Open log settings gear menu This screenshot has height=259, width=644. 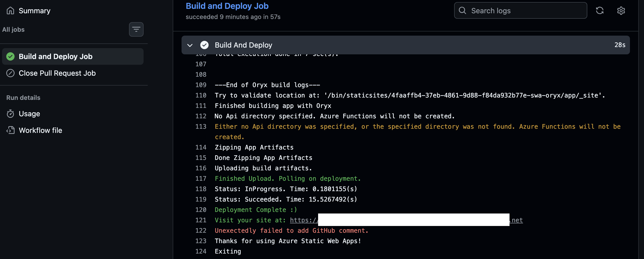click(621, 11)
